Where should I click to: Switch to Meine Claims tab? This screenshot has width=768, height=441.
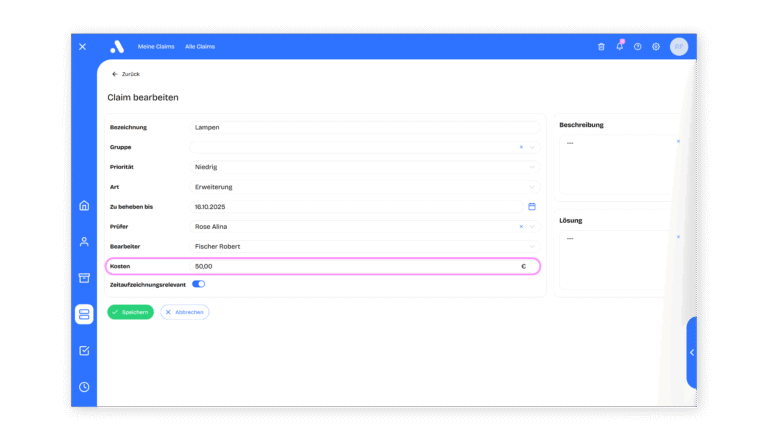coord(156,47)
